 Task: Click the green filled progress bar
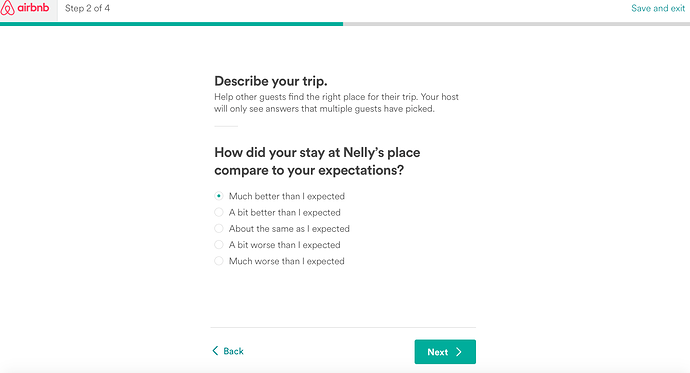point(172,24)
